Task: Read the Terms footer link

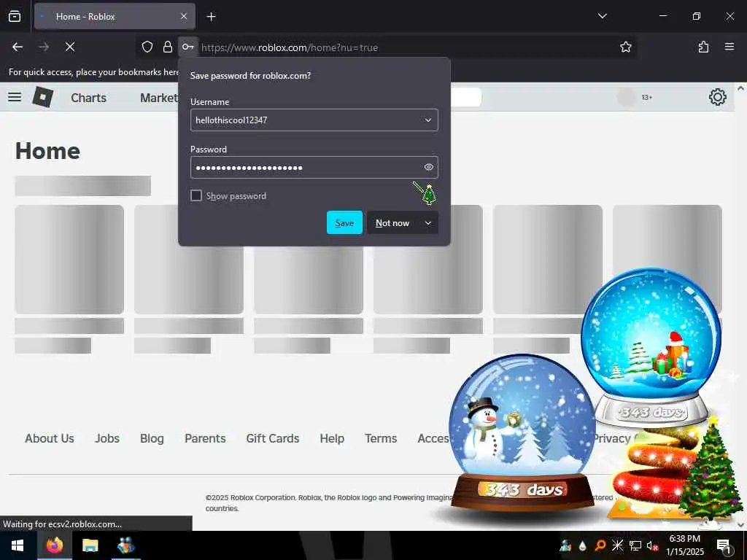Action: click(x=381, y=438)
